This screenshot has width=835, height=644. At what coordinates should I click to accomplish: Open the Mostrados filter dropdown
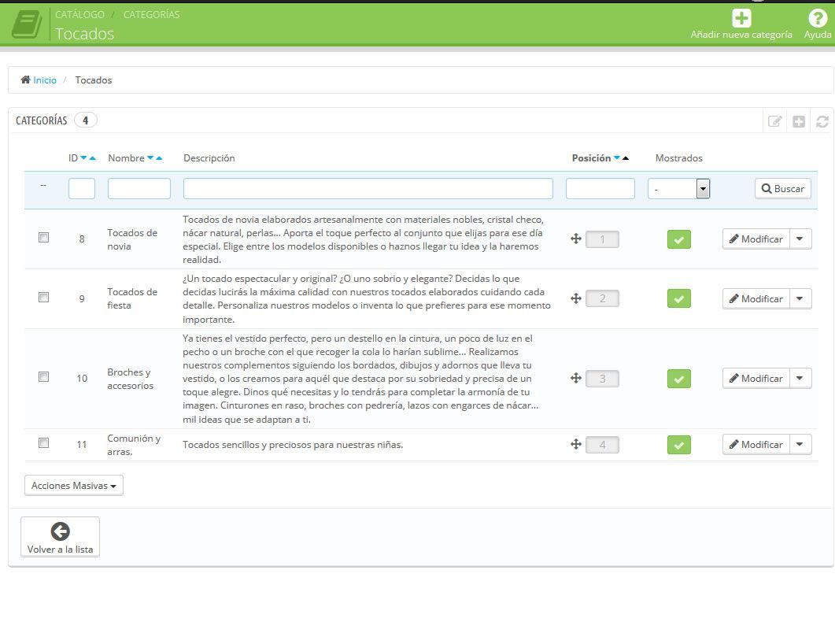pyautogui.click(x=678, y=189)
